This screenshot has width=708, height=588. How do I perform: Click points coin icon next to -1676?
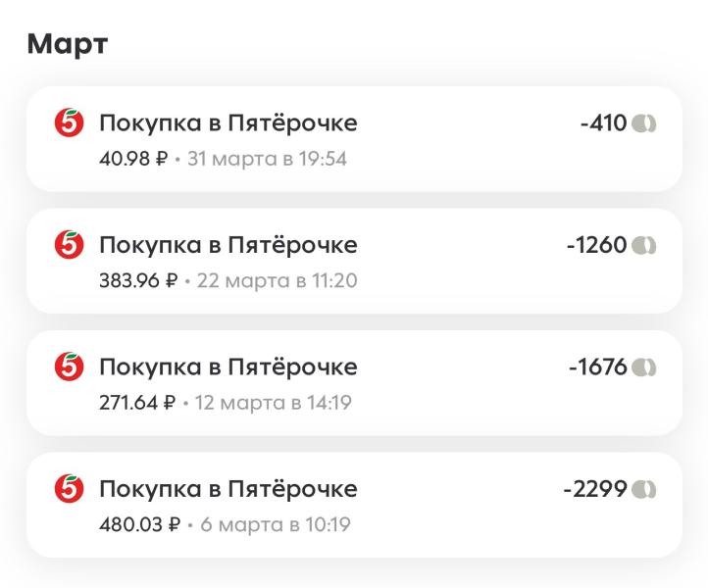tap(644, 367)
